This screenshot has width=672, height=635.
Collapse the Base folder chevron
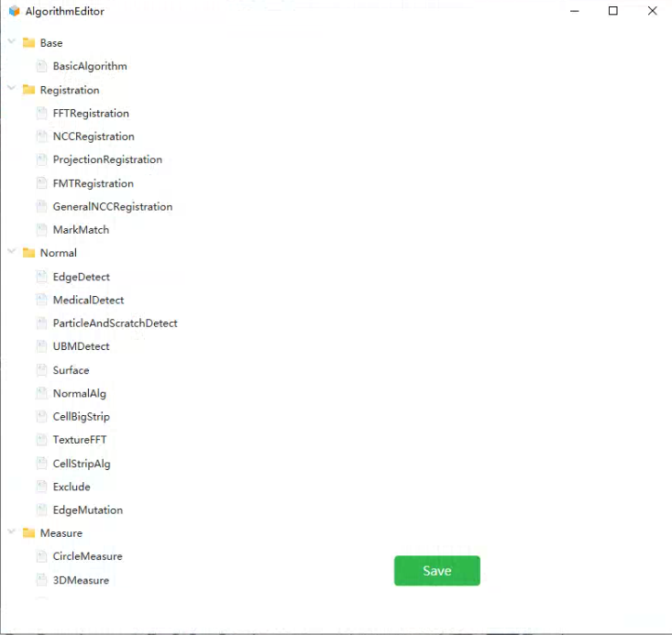[12, 41]
